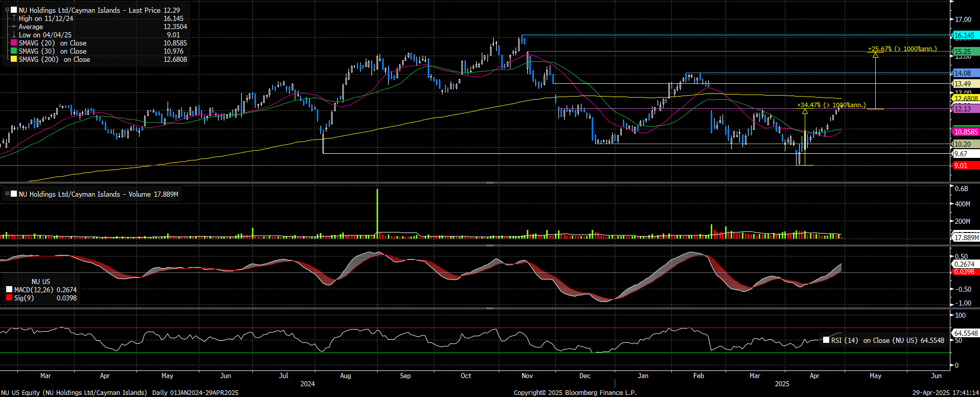Select the +25.67% annotation label
Image resolution: width=980 pixels, height=397 pixels.
click(902, 49)
